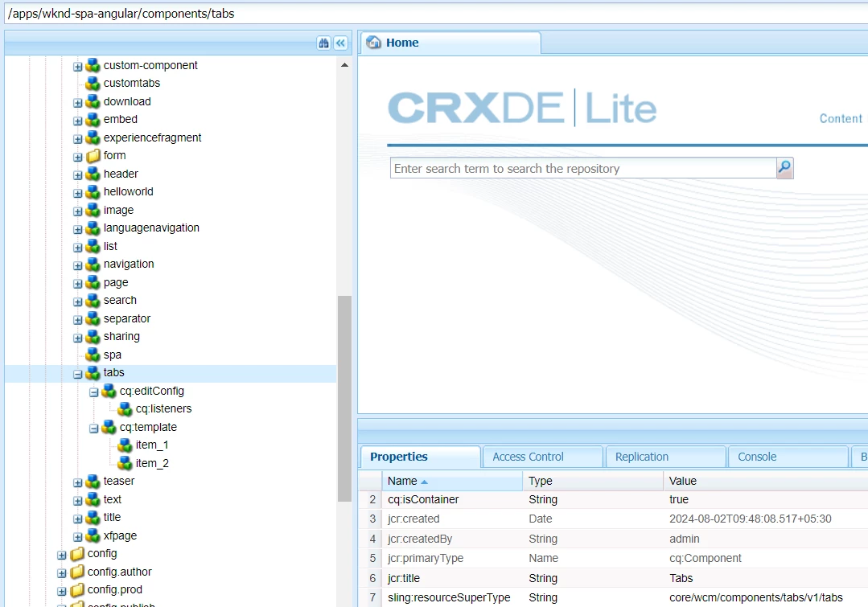Screen dimensions: 868x607
Task: Open the Console tab
Action: point(788,457)
